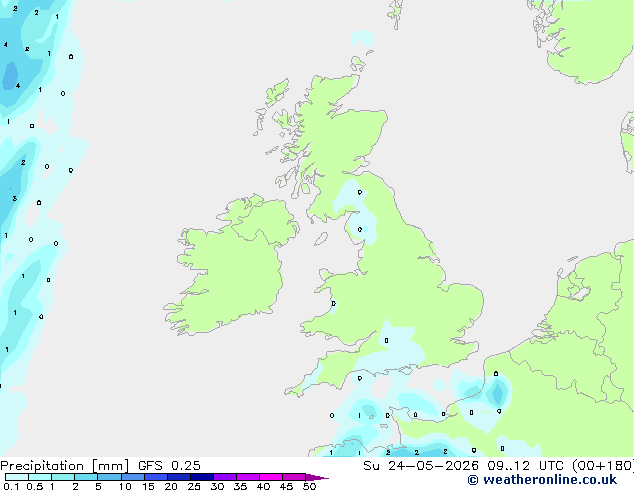Click the '09..12 UTC' time range
634x490 pixels.
pyautogui.click(x=526, y=466)
